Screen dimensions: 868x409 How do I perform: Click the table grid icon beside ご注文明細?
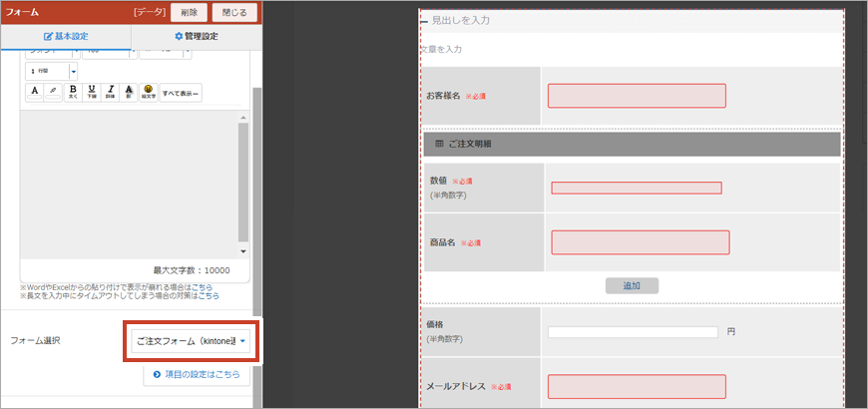point(439,144)
